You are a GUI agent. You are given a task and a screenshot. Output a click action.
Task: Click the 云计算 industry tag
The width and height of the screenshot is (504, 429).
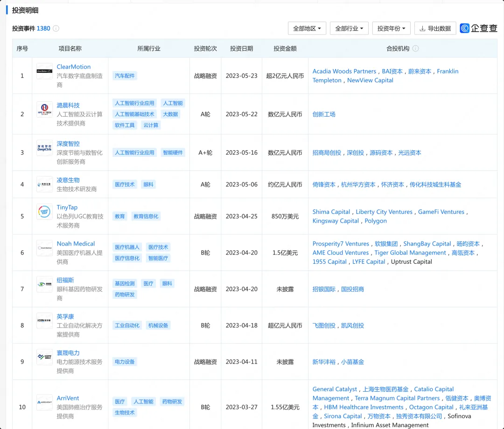point(151,125)
